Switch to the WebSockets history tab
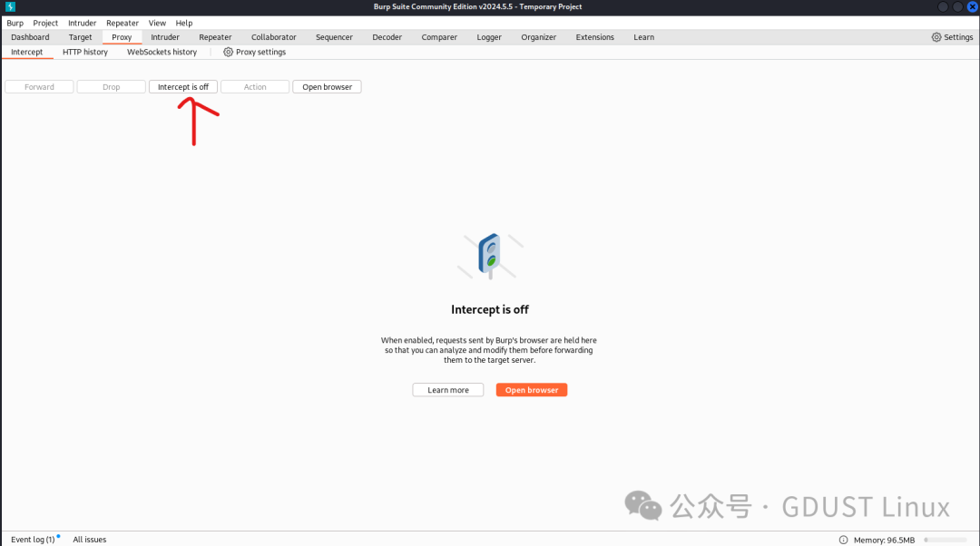The height and width of the screenshot is (546, 980). point(162,52)
